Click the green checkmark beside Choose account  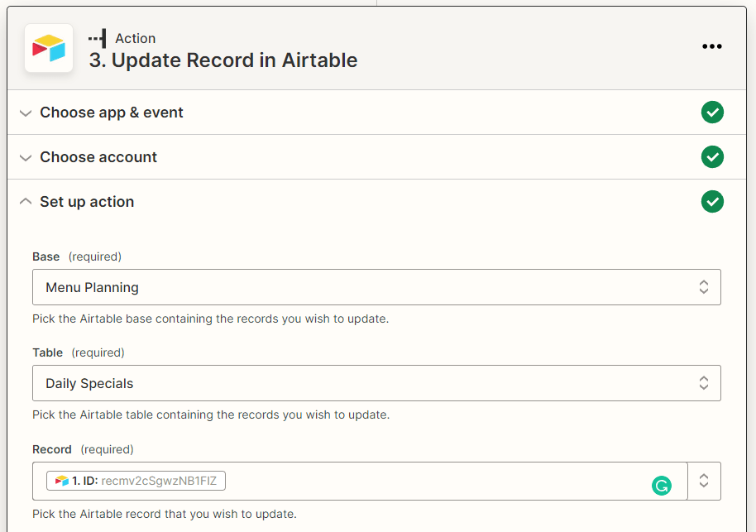coord(711,157)
